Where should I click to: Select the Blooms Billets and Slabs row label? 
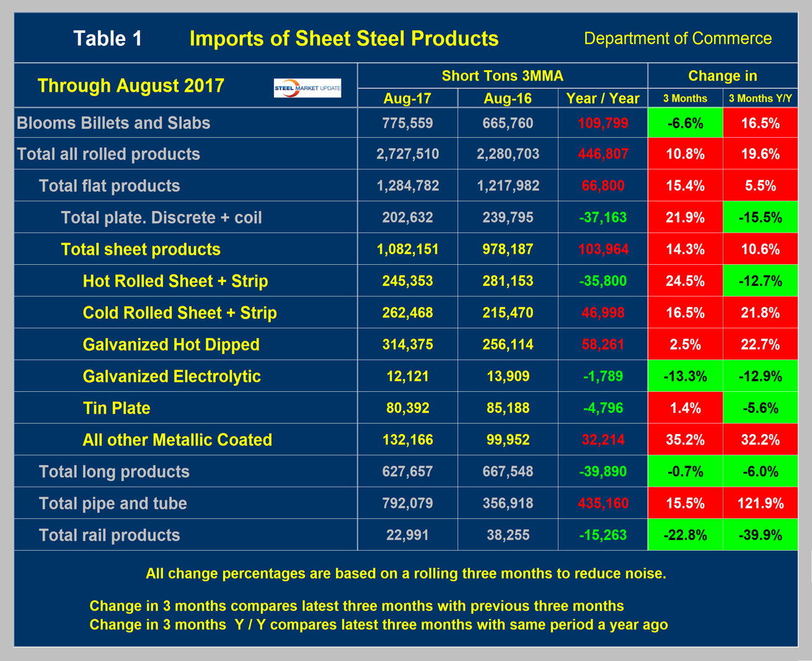(113, 123)
